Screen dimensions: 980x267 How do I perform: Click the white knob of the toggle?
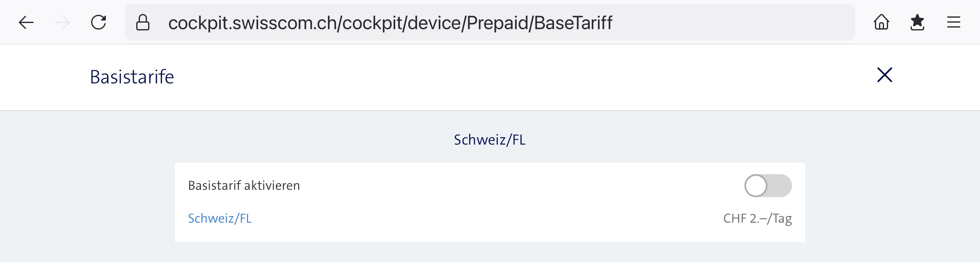(x=756, y=186)
